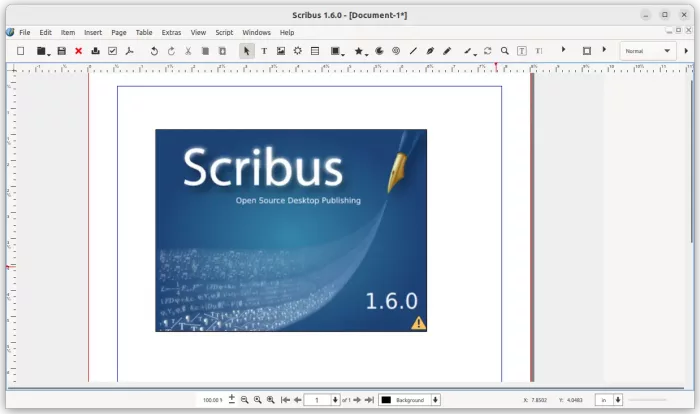This screenshot has height=414, width=700.
Task: Open the Preflight Verifier checkmark icon
Action: [112, 51]
